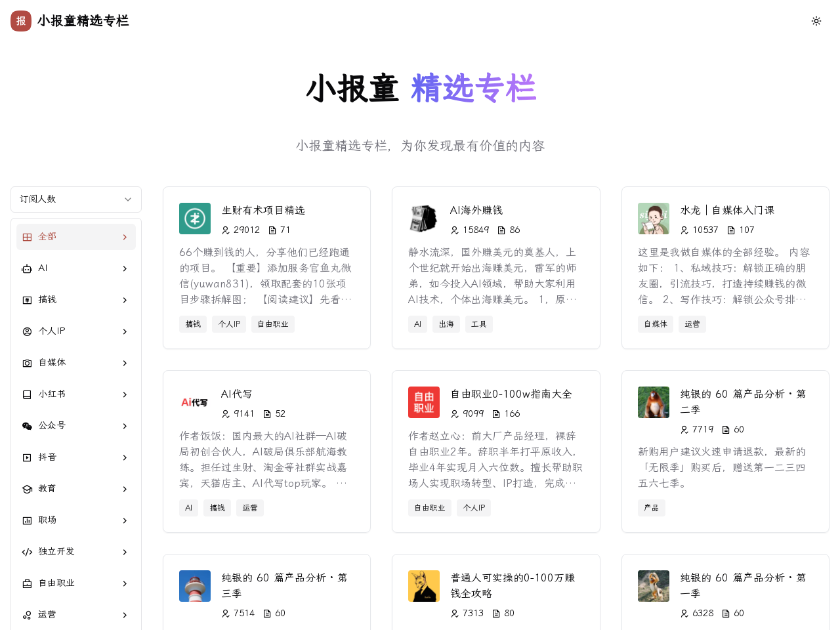Click the 自由职业 briefcase icon
This screenshot has width=840, height=630.
click(27, 583)
